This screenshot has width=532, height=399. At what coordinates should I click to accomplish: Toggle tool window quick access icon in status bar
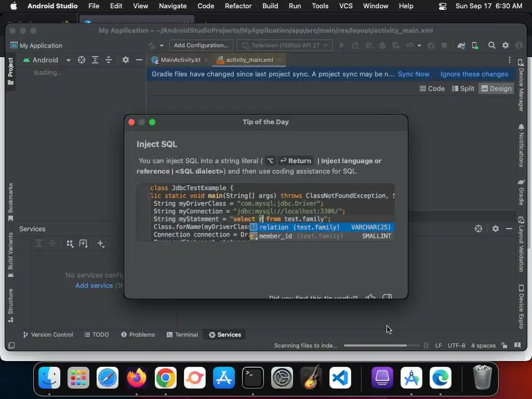pos(11,345)
